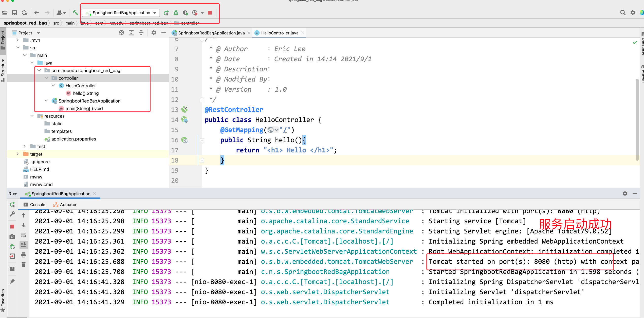Toggle scroll to end in console
The image size is (644, 318).
click(24, 245)
